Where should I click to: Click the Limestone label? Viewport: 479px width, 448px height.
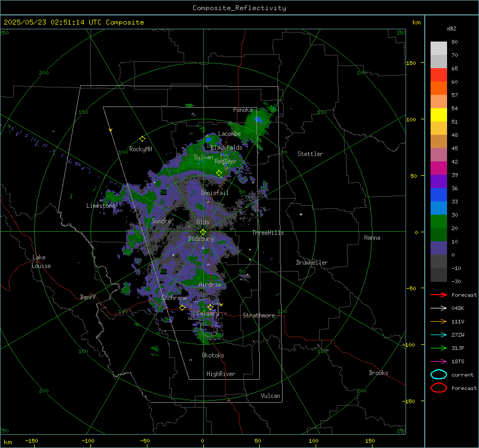(x=101, y=206)
